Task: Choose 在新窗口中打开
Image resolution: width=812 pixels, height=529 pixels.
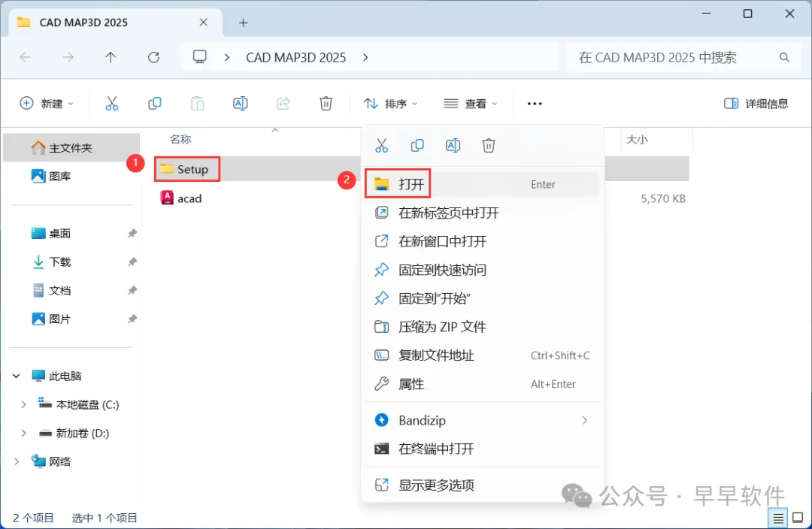Action: 482,241
